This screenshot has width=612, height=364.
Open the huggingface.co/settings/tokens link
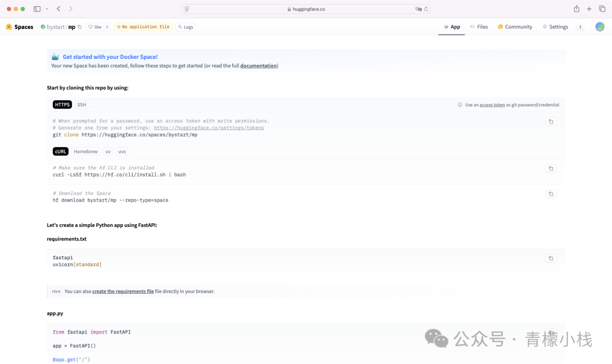pyautogui.click(x=209, y=128)
